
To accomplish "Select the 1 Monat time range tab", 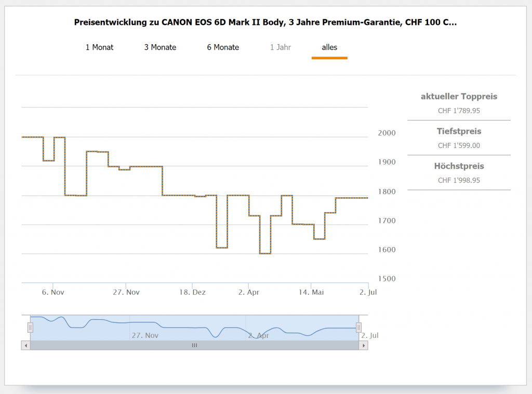I will point(99,47).
